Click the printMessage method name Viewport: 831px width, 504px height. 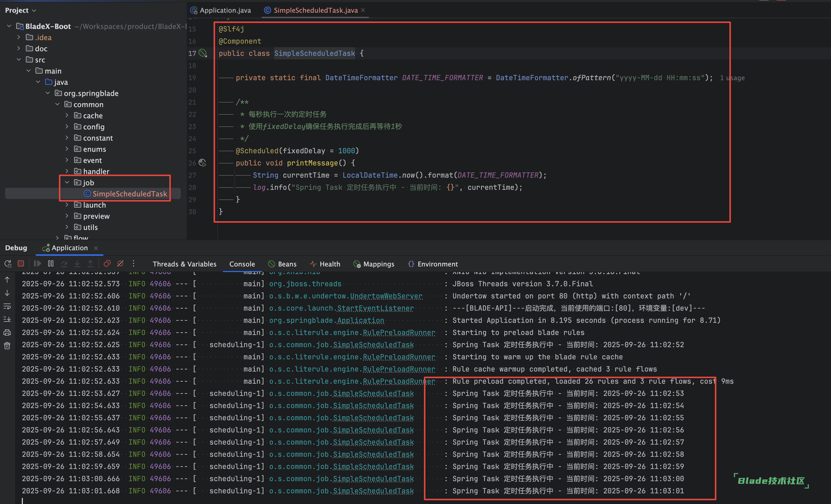312,163
